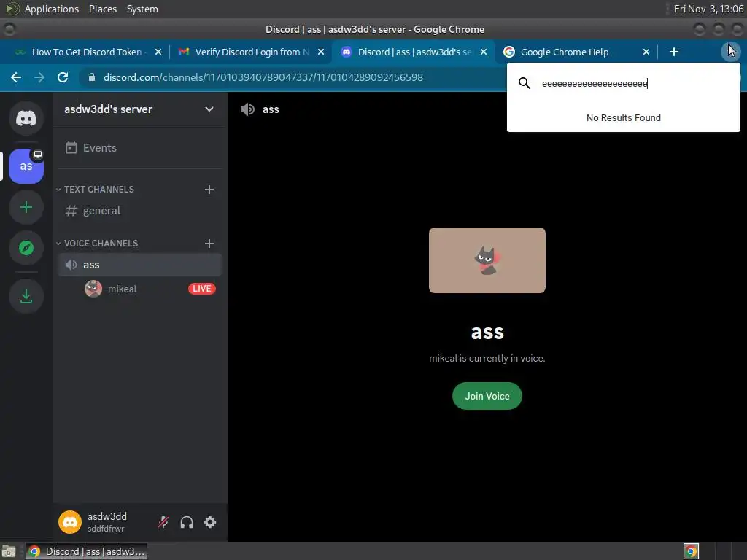Viewport: 747px width, 560px height.
Task: Click the tab search magnifier icon
Action: [524, 83]
